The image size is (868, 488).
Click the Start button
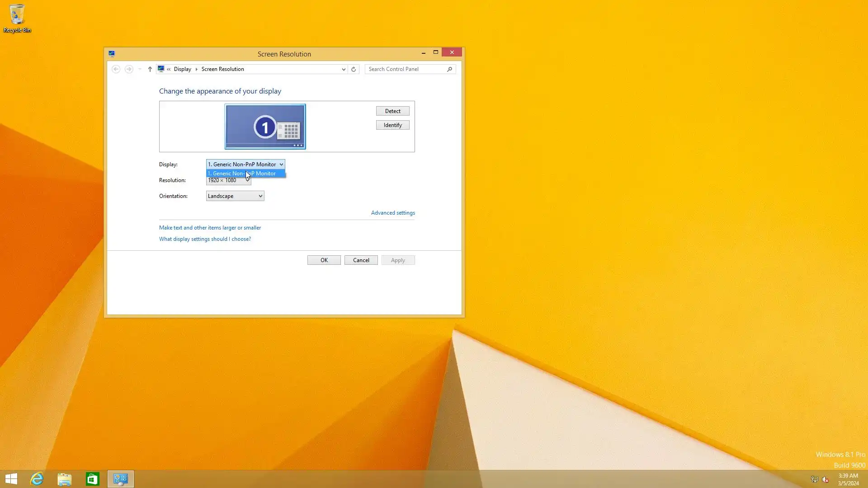(11, 479)
